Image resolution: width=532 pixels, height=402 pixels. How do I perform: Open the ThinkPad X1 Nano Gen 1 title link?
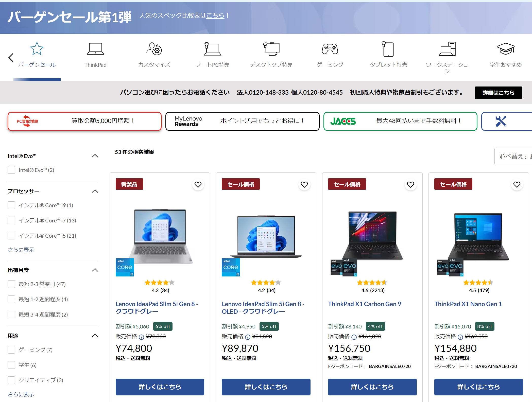(468, 304)
